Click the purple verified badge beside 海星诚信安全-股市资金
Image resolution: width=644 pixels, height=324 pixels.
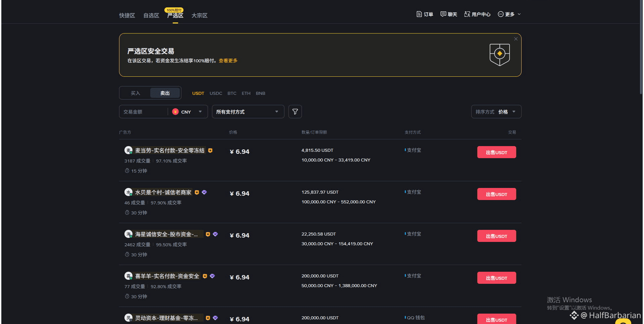click(215, 234)
